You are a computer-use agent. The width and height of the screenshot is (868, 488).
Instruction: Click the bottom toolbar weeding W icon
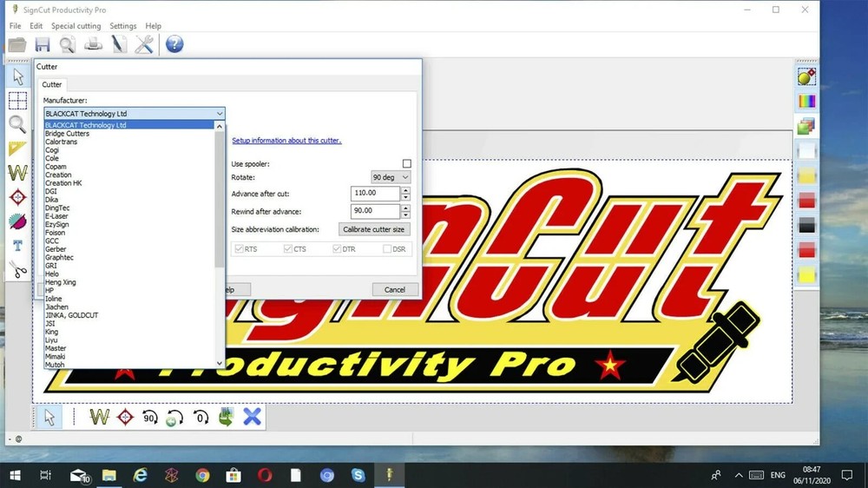99,417
